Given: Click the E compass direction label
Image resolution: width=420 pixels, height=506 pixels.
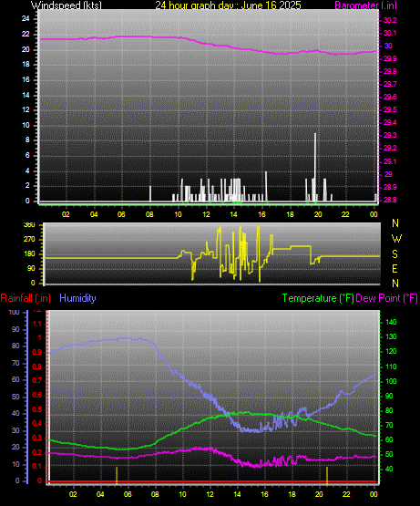Looking at the screenshot, I should [x=394, y=268].
